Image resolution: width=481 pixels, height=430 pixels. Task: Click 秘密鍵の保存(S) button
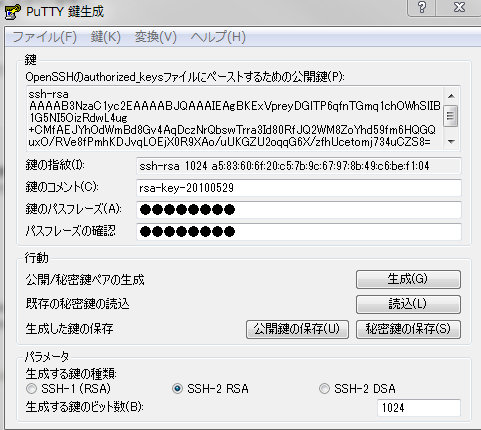click(x=408, y=329)
